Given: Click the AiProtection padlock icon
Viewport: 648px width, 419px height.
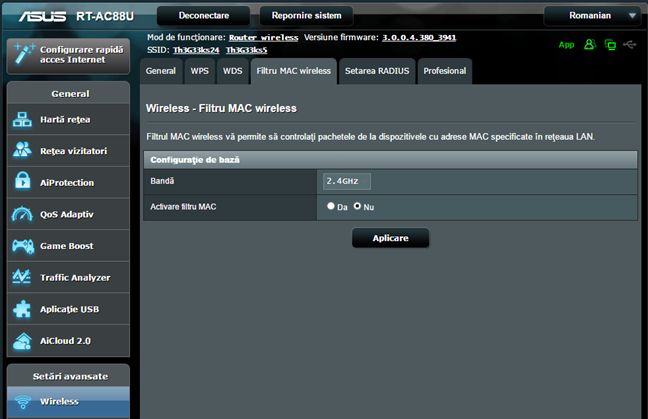Looking at the screenshot, I should click(23, 181).
